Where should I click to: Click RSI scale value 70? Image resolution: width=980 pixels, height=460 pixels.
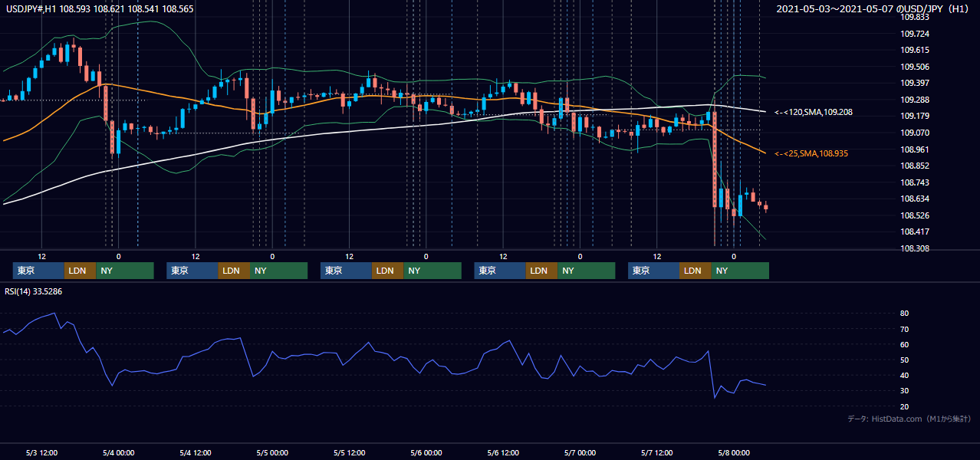(905, 329)
